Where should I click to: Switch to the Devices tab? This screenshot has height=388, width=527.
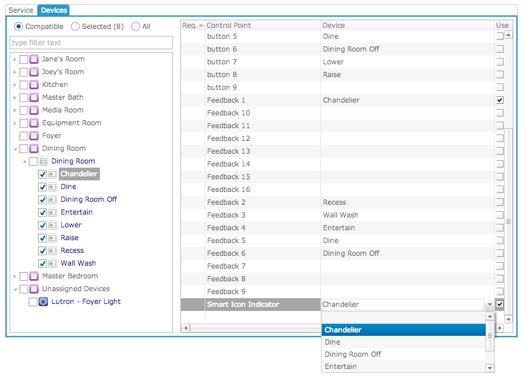point(54,10)
